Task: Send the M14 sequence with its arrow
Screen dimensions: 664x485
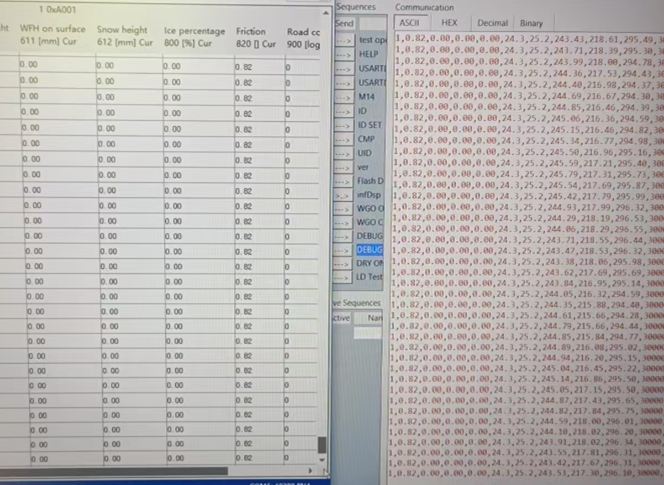Action: click(x=344, y=97)
